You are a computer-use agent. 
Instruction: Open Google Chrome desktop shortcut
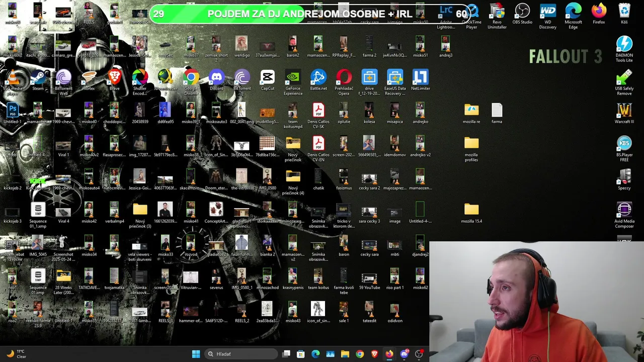[191, 82]
